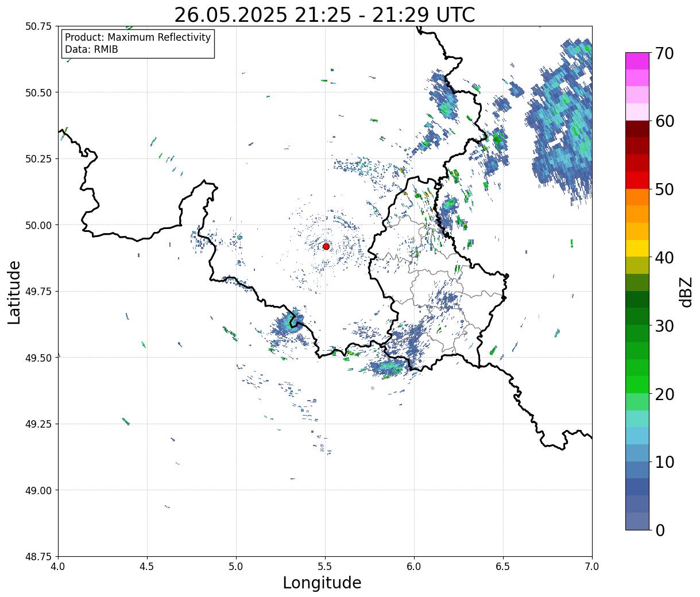This screenshot has height=597, width=700.
Task: Click the longitude tick label 5.5
Action: coord(325,567)
